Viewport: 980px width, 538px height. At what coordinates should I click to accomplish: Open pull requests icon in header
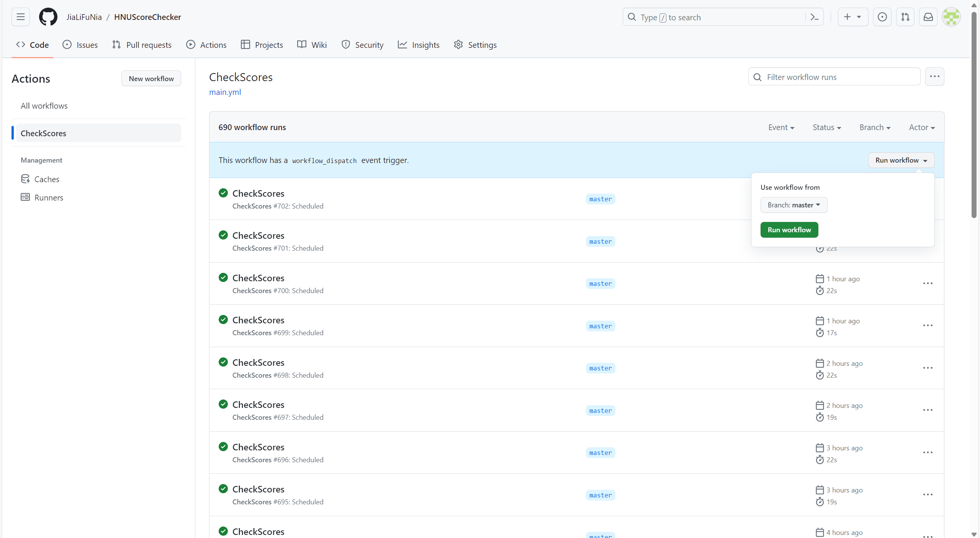coord(905,17)
